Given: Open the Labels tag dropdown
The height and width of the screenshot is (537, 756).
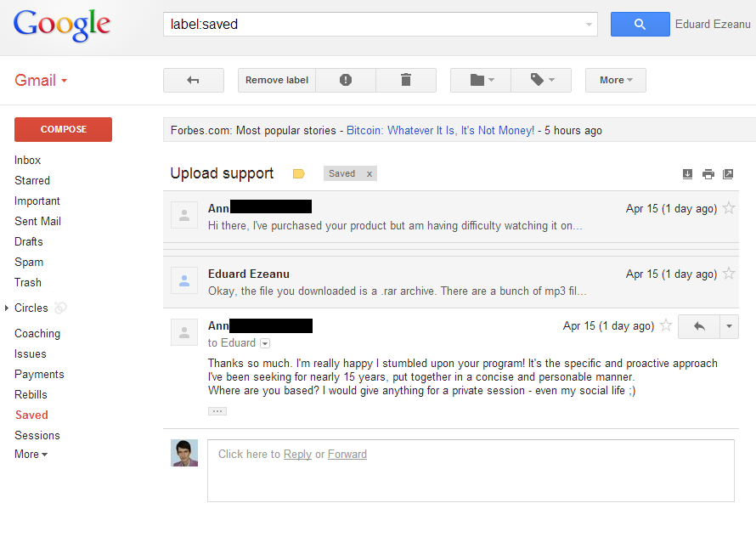Looking at the screenshot, I should (x=541, y=80).
